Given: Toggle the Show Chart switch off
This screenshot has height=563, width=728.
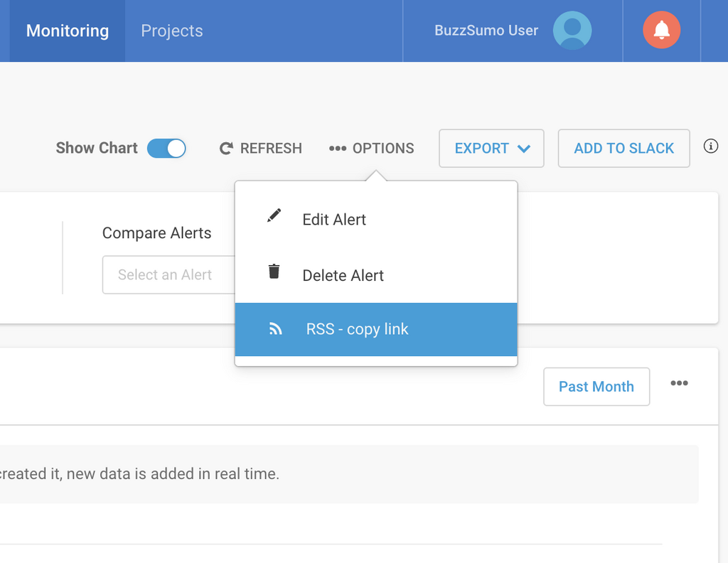Looking at the screenshot, I should tap(166, 148).
